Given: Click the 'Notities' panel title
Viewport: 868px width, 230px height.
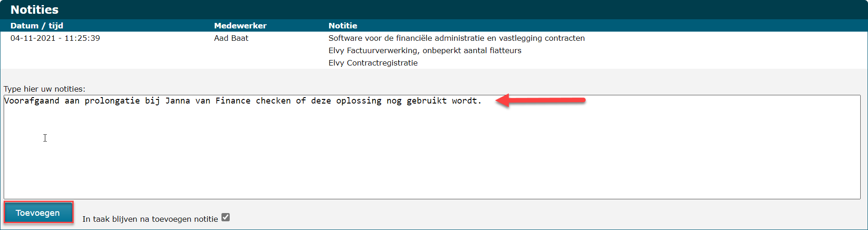Looking at the screenshot, I should [34, 10].
